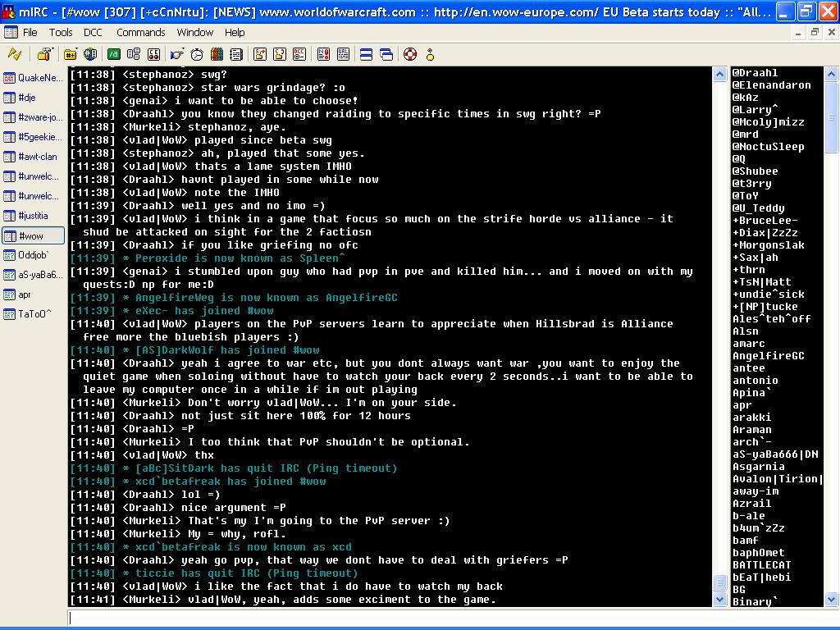The height and width of the screenshot is (630, 840).
Task: Click the nick list scrollbar down arrow
Action: coord(831,600)
